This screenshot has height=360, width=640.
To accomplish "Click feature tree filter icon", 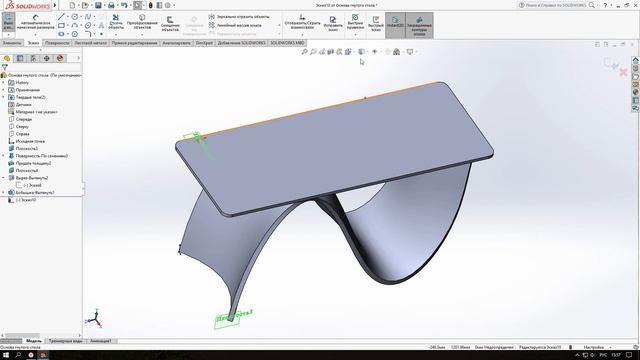I will click(x=4, y=67).
